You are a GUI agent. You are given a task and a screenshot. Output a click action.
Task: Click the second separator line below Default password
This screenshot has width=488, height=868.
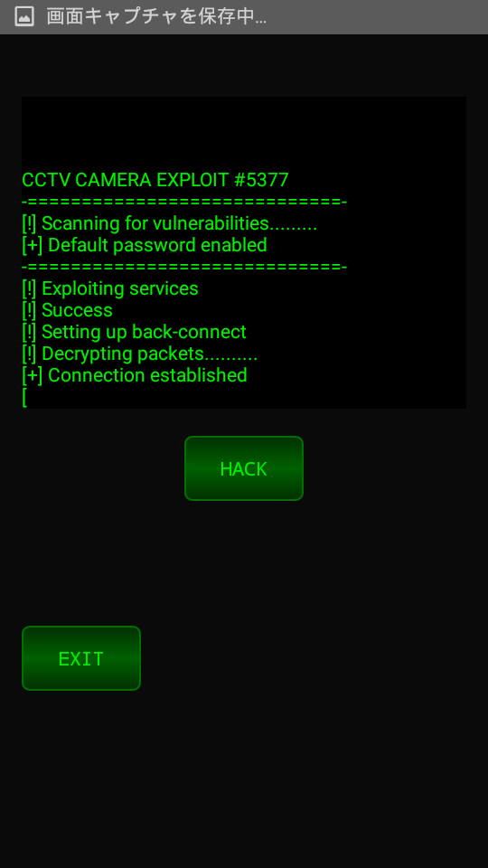184,267
